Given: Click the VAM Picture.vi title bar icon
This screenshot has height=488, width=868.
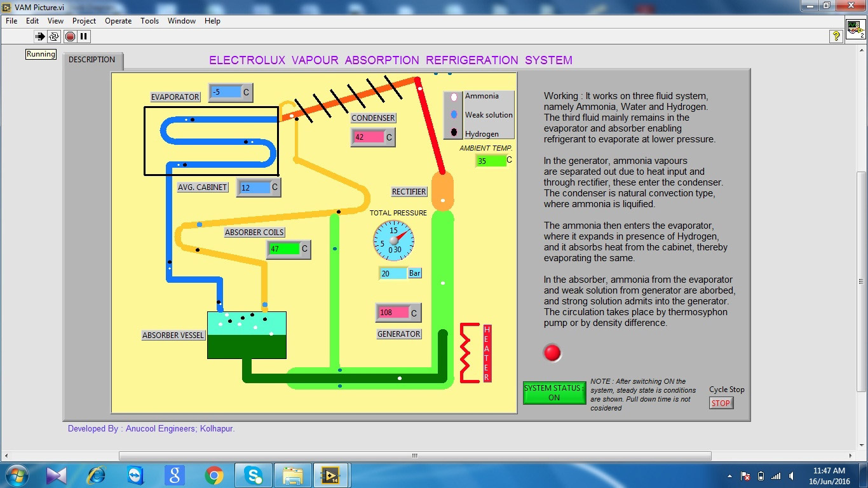Looking at the screenshot, I should pyautogui.click(x=7, y=7).
